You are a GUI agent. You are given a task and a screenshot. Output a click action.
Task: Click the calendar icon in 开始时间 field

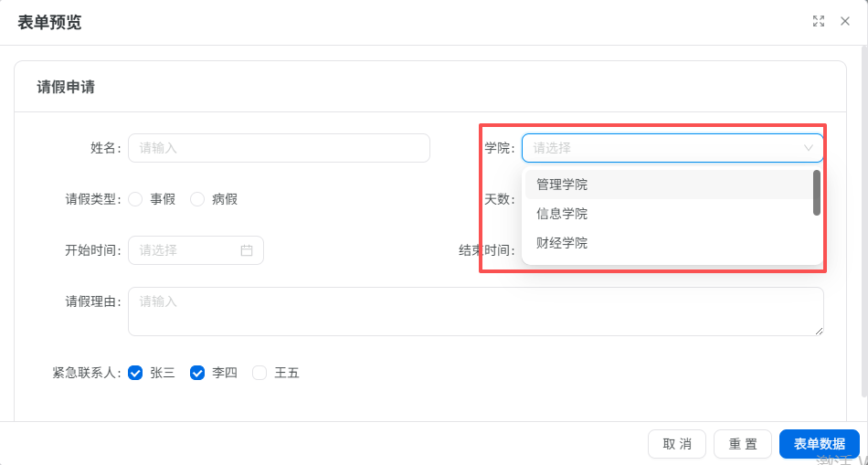coord(247,250)
